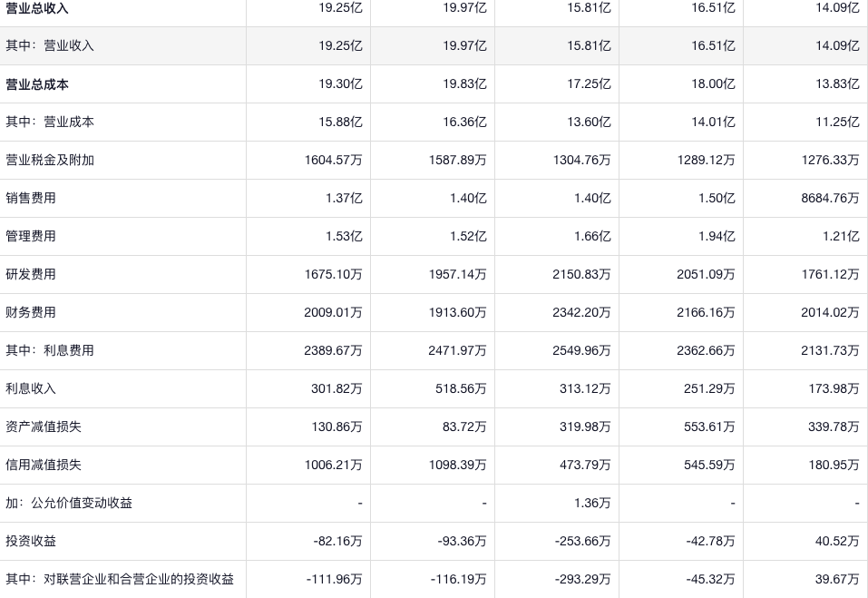
Task: Select the 40.52万 investment income cell
Action: click(x=837, y=541)
